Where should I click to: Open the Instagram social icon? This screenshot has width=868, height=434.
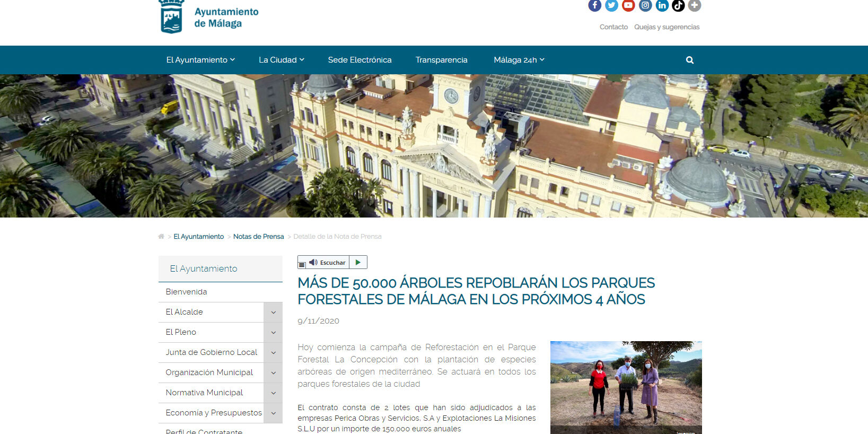pyautogui.click(x=645, y=5)
